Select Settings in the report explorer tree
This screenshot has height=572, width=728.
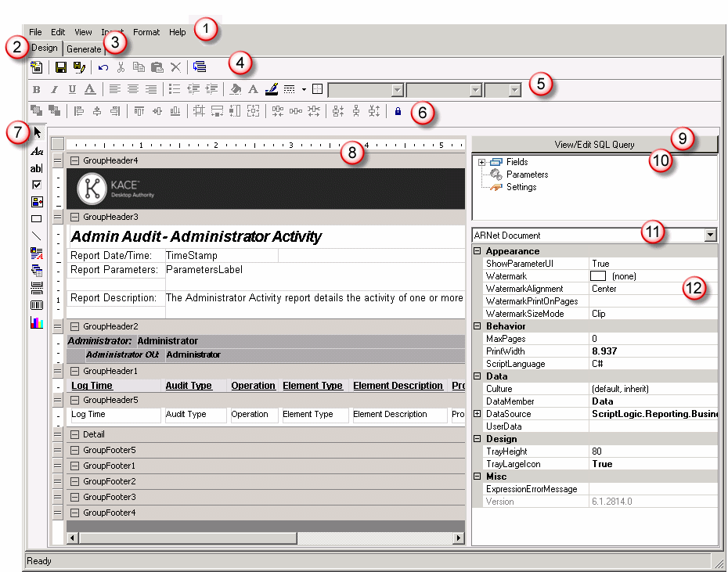[521, 187]
